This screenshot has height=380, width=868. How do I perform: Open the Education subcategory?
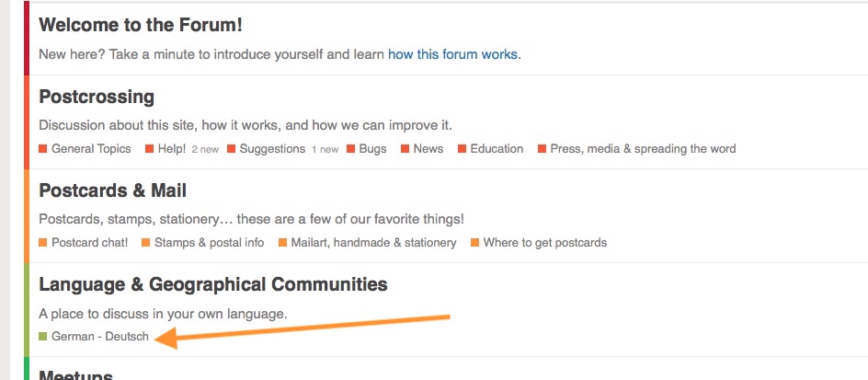(x=497, y=149)
